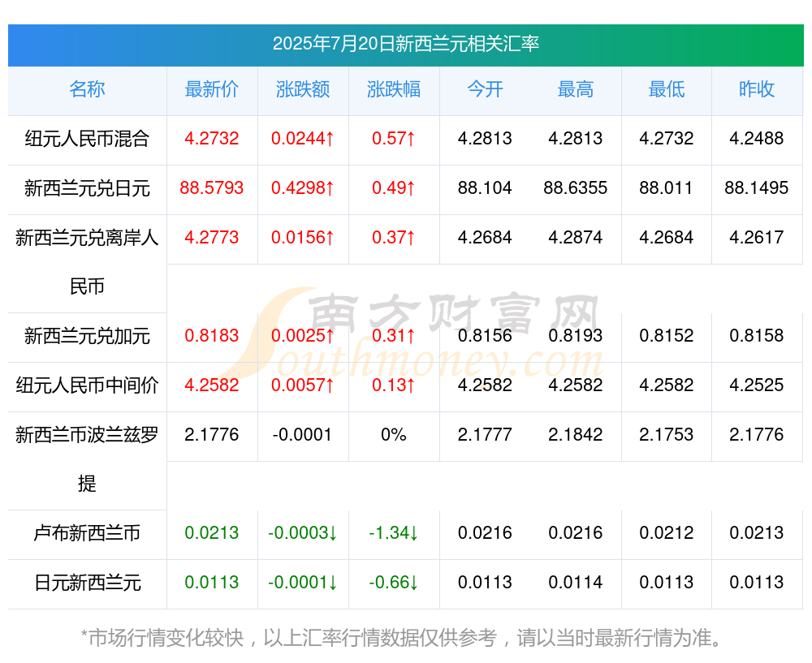This screenshot has height=663, width=812.
Task: Click change amount 0.0156↑
Action: (x=303, y=238)
